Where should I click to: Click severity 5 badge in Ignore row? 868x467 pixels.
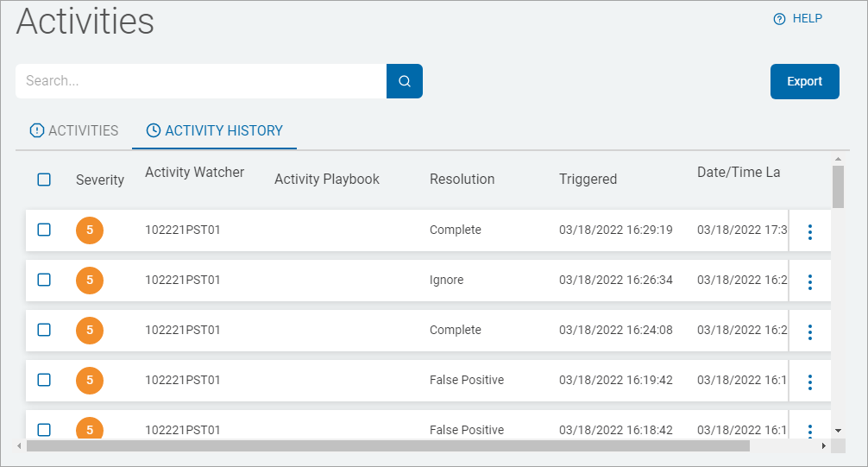point(90,281)
